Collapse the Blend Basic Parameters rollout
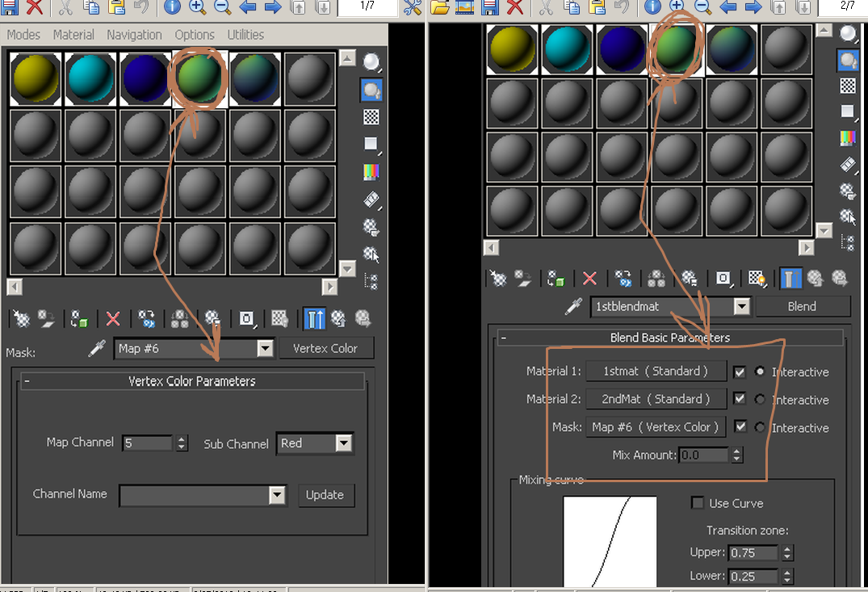Screen dimensions: 868x592 [505, 338]
